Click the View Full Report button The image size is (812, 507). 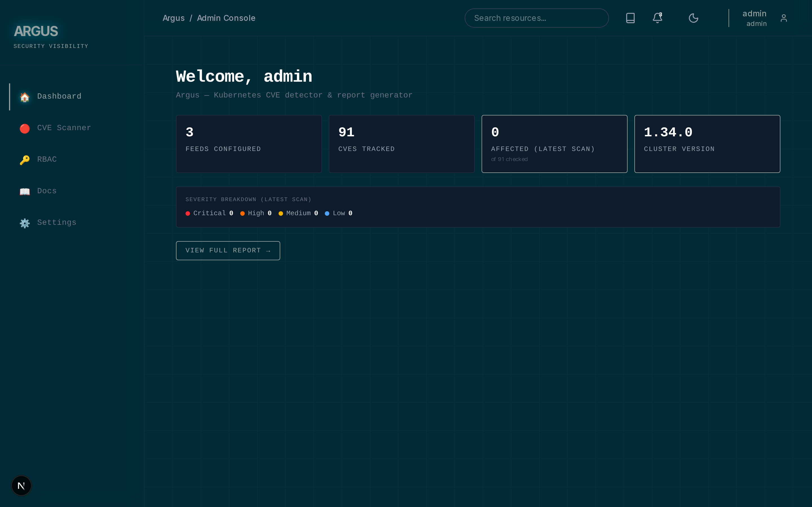[x=228, y=250]
